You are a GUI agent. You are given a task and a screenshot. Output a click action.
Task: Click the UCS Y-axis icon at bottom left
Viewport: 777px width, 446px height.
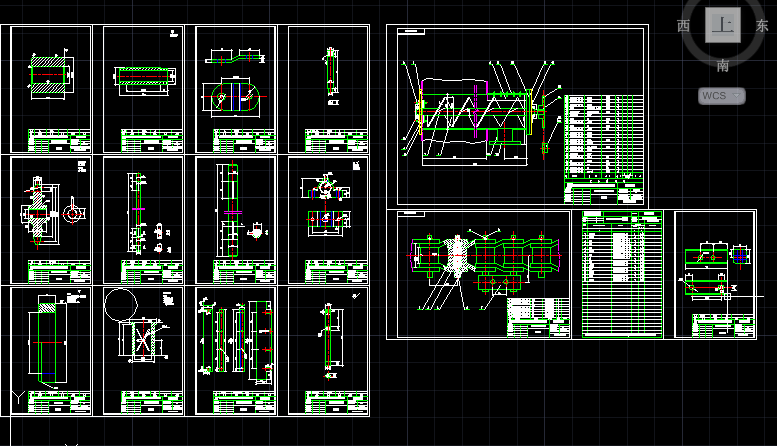pos(18,397)
